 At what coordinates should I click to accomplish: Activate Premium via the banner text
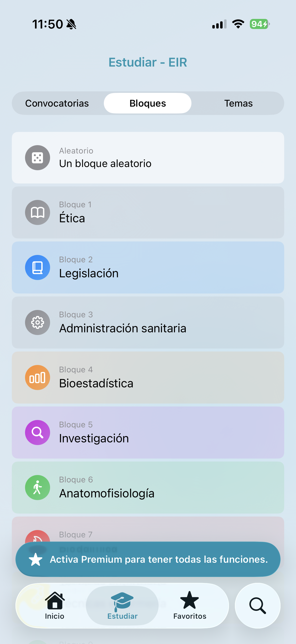pos(159,559)
